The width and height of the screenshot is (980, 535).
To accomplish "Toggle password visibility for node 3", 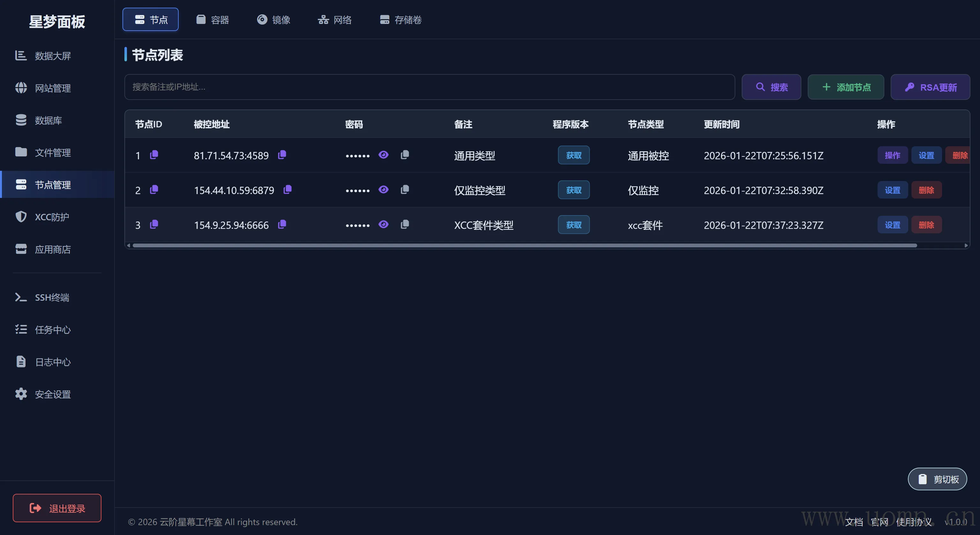I will click(x=383, y=225).
